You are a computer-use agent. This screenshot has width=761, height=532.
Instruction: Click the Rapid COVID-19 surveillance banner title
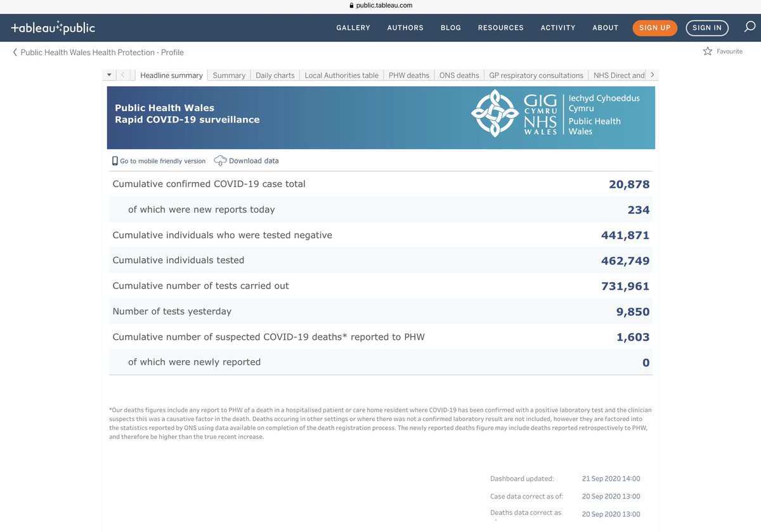point(187,119)
